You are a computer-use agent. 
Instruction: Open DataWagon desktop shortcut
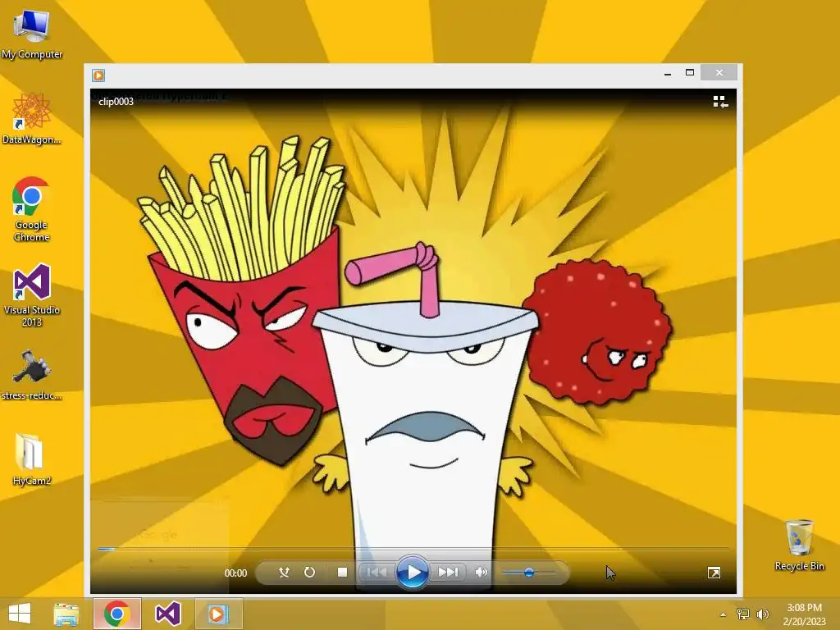pyautogui.click(x=32, y=119)
